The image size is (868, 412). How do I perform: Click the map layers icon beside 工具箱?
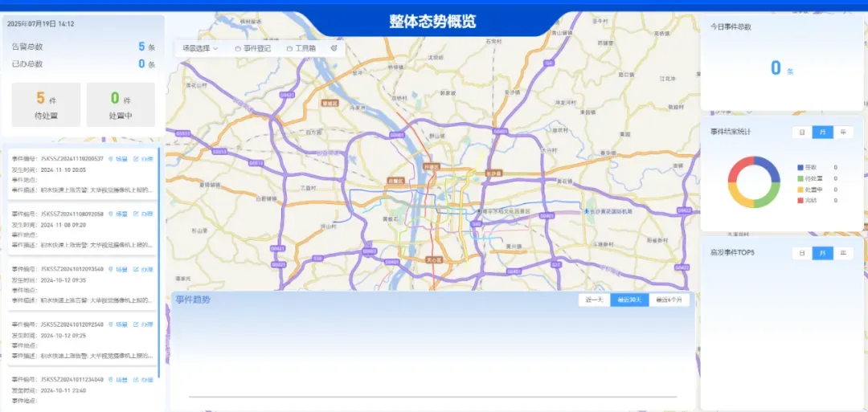334,48
